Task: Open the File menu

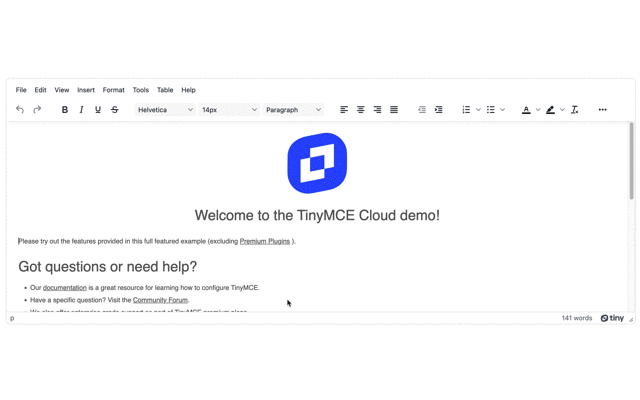Action: (21, 90)
